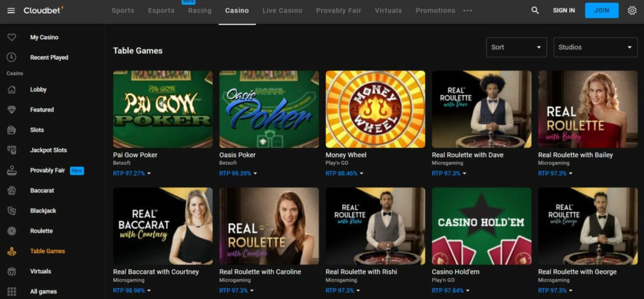644x299 pixels.
Task: Click the Casino Hold'em title text
Action: tap(455, 272)
